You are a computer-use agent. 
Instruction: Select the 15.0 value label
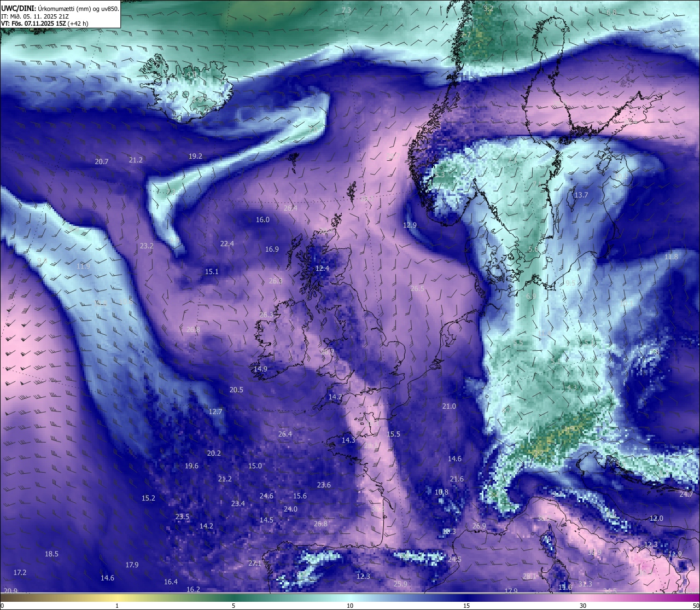point(255,466)
